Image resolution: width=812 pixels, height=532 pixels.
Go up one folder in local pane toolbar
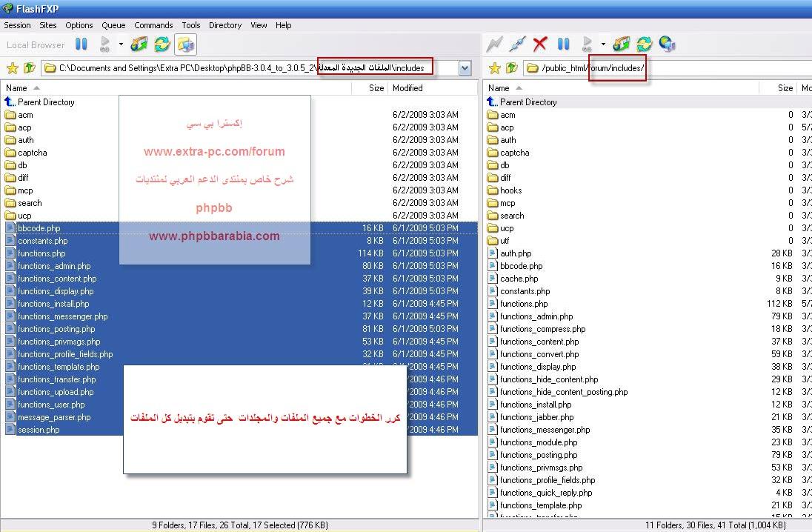[x=30, y=67]
